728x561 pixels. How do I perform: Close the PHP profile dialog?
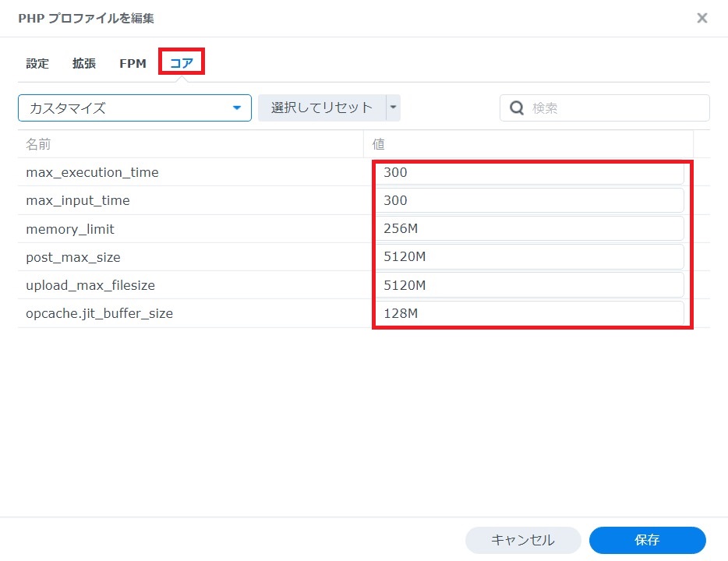[x=701, y=18]
